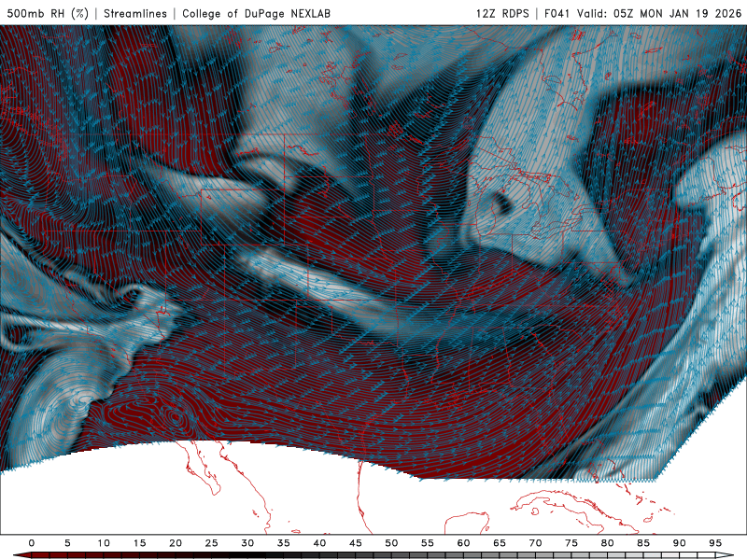This screenshot has height=560, width=747.
Task: Select the 'F041' forecast hour text
Action: (557, 13)
